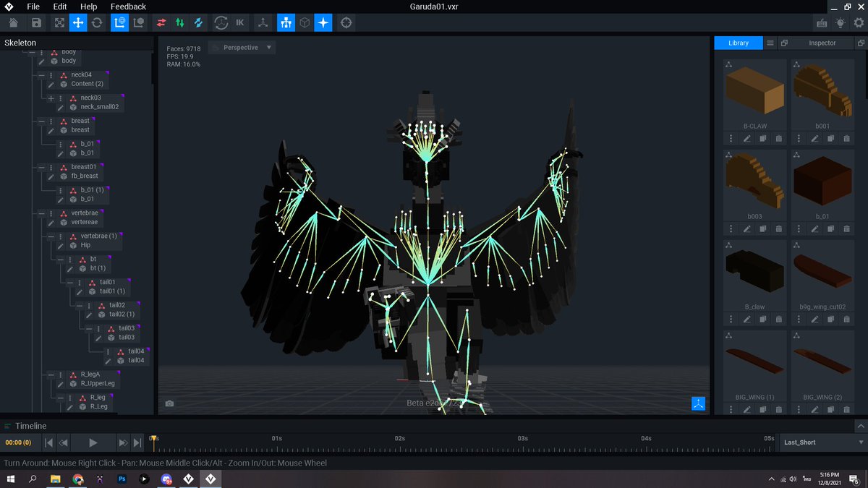Select the b001 library thumbnail

click(x=822, y=90)
